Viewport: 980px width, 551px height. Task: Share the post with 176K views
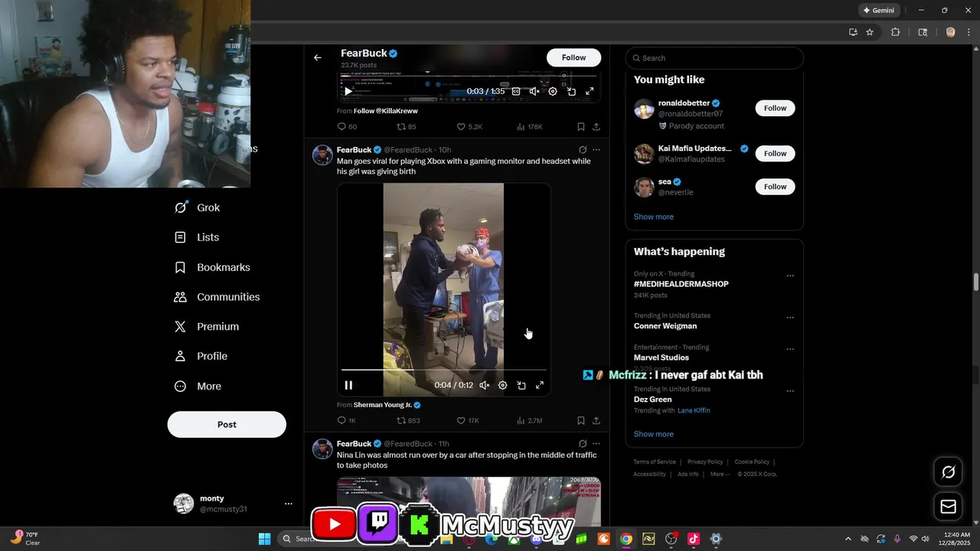pos(596,126)
